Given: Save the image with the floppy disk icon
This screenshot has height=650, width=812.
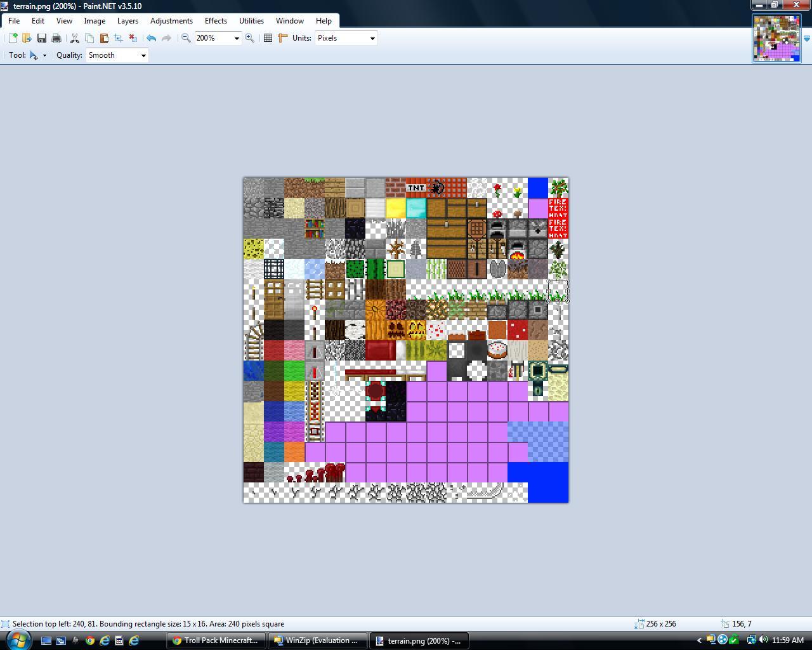Looking at the screenshot, I should click(42, 38).
